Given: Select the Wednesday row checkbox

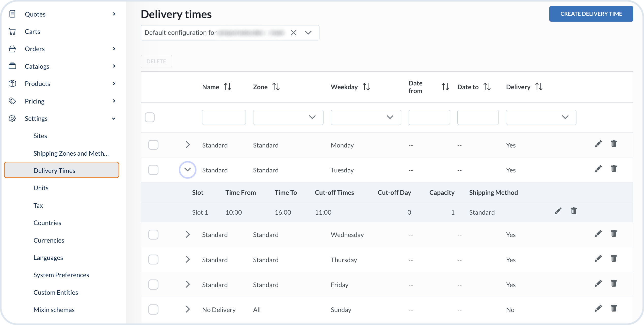Looking at the screenshot, I should tap(153, 234).
